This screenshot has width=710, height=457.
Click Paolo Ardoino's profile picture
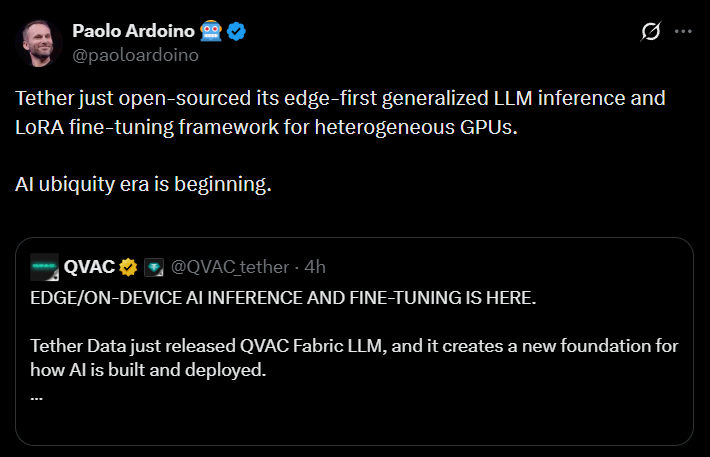[x=40, y=43]
